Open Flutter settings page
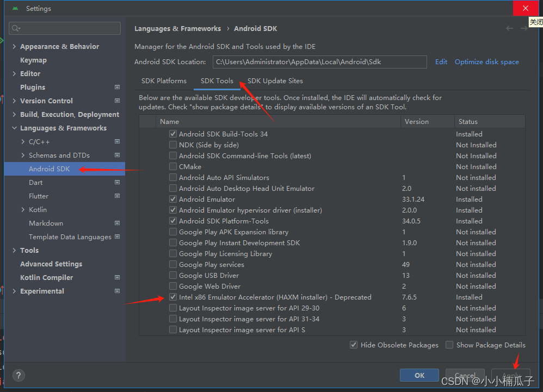Viewport: 543px width, 392px height. (x=39, y=196)
